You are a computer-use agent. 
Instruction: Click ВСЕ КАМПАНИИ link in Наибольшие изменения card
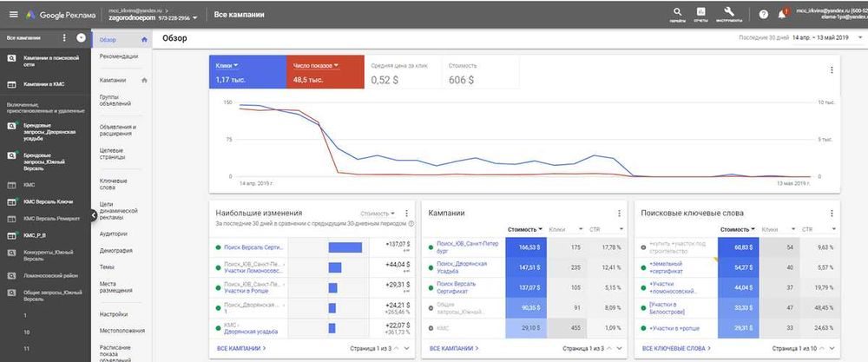[x=241, y=349]
